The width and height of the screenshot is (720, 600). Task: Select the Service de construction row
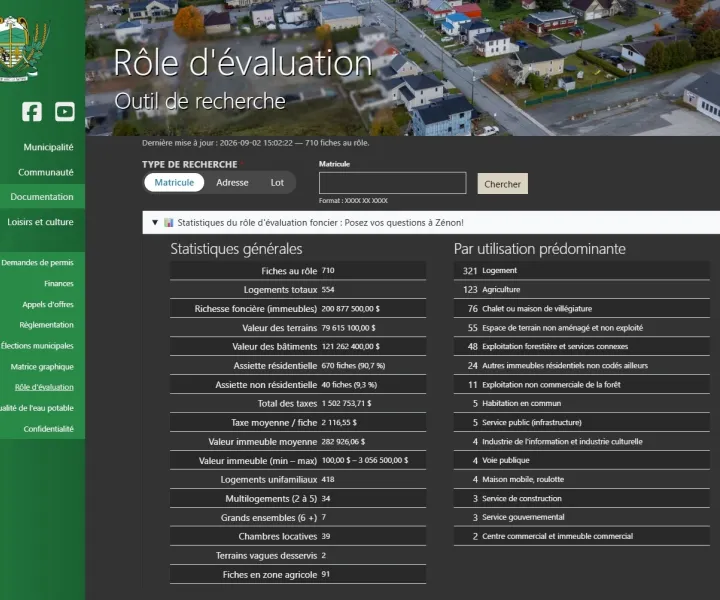click(582, 499)
